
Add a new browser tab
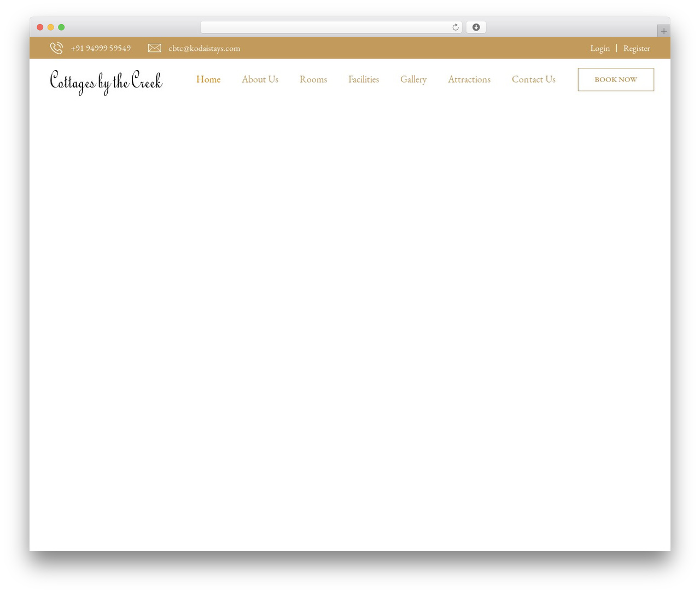click(x=663, y=31)
